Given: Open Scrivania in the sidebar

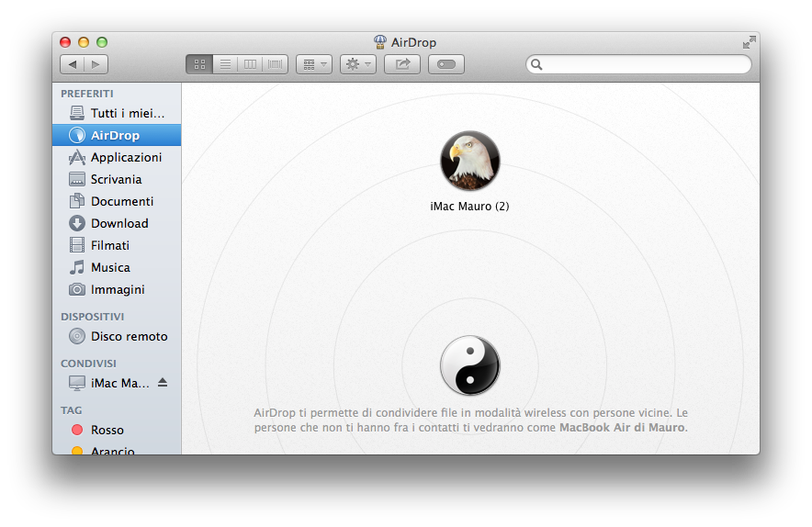Looking at the screenshot, I should [x=117, y=179].
